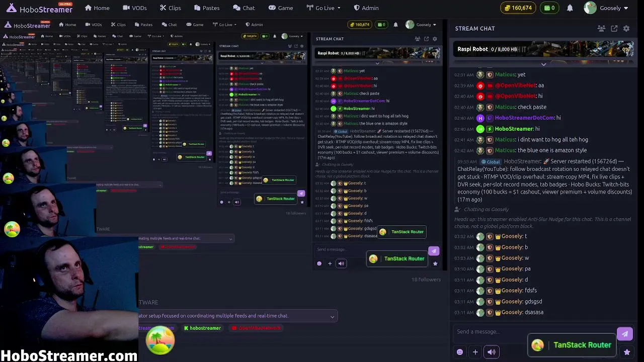
Task: Click the Anti-Slur Nudge heads up notice
Action: 542,223
